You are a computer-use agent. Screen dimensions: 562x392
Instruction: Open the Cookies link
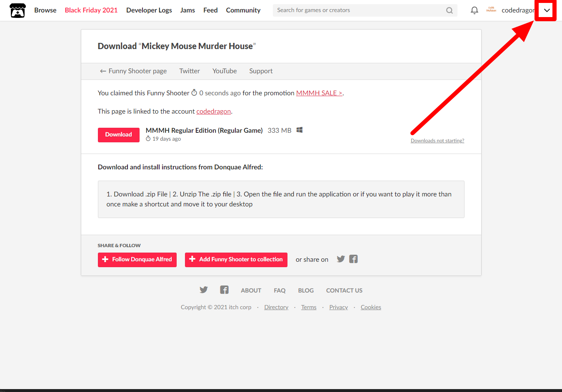[371, 307]
